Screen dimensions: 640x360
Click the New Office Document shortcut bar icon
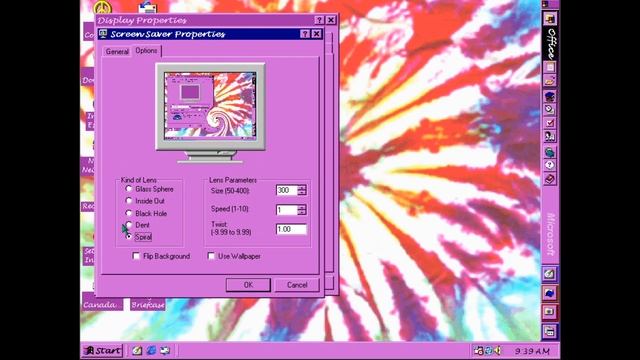point(550,67)
